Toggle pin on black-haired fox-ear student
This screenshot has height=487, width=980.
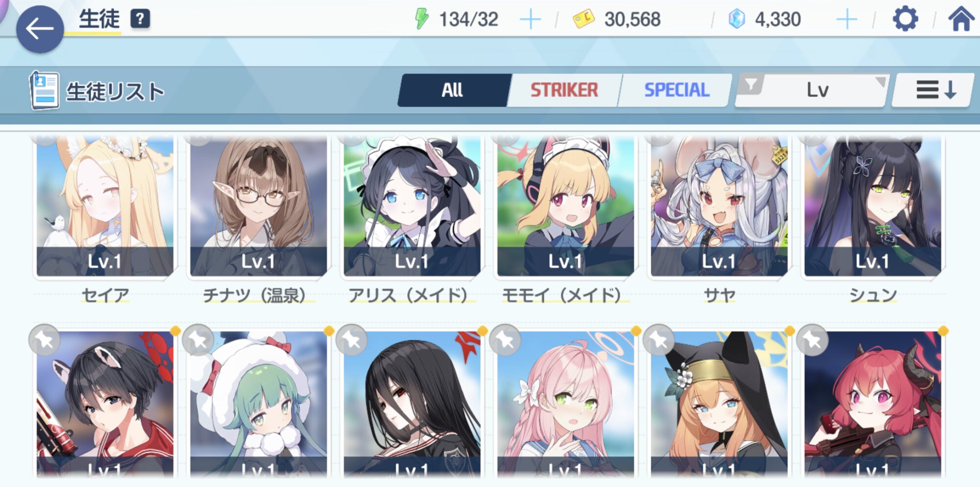click(45, 340)
